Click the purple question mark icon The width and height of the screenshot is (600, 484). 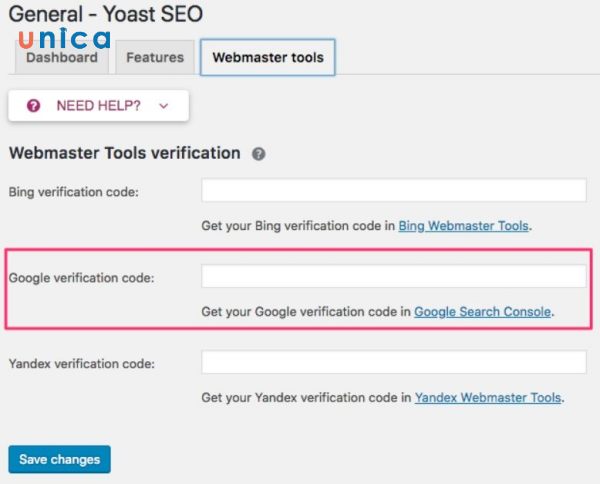click(x=33, y=105)
